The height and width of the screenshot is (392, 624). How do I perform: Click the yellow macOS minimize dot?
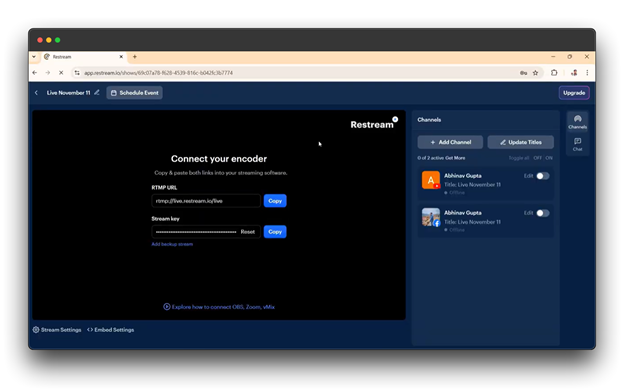pos(49,40)
